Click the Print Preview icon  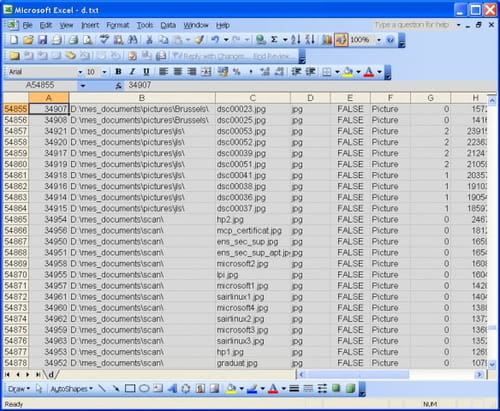click(88, 40)
